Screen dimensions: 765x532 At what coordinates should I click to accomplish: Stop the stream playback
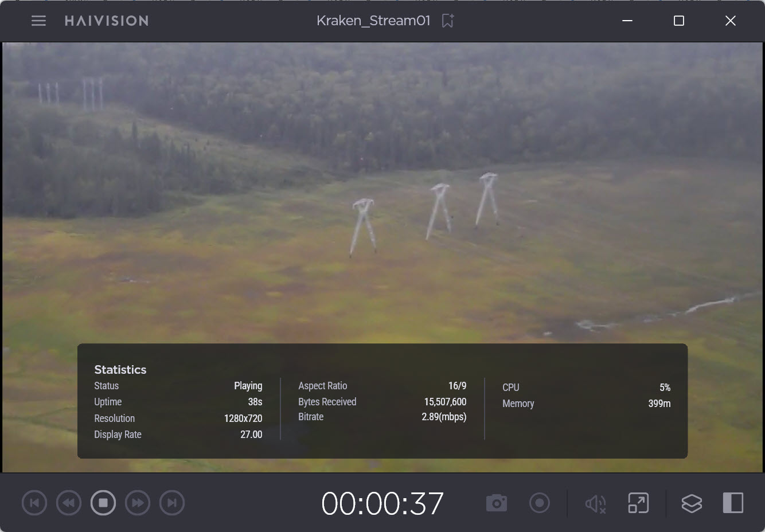103,503
